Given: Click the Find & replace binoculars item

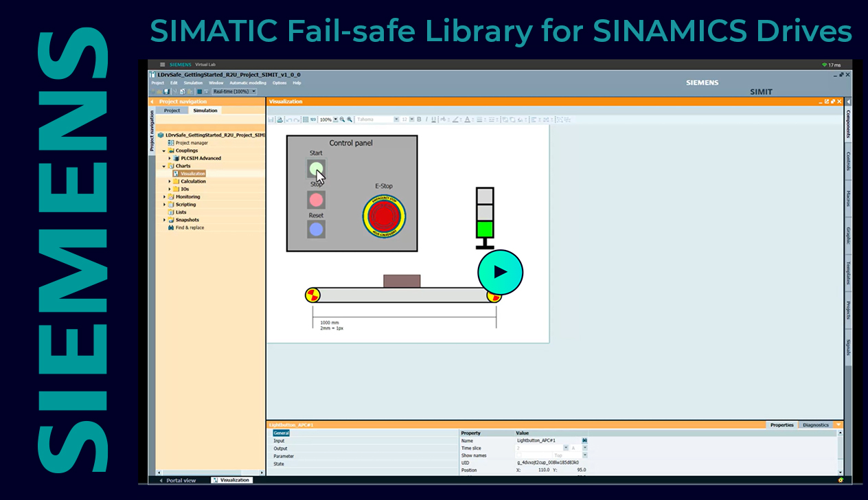Looking at the screenshot, I should click(189, 227).
